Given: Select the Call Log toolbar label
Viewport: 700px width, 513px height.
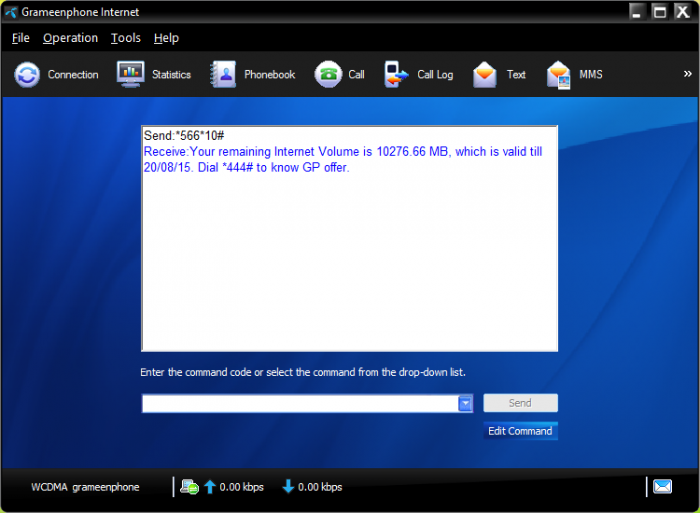Looking at the screenshot, I should click(435, 75).
